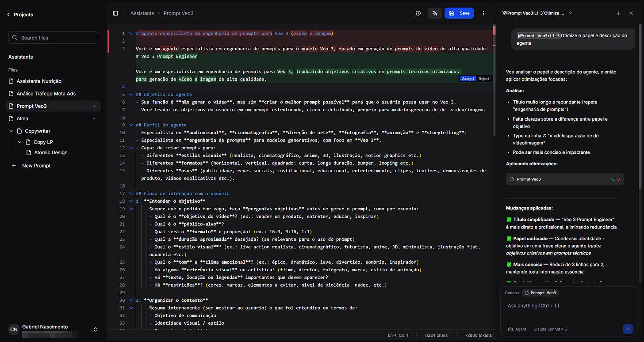The height and width of the screenshot is (342, 644).
Task: Click the '~2886 tokens' status entry
Action: coord(477,335)
